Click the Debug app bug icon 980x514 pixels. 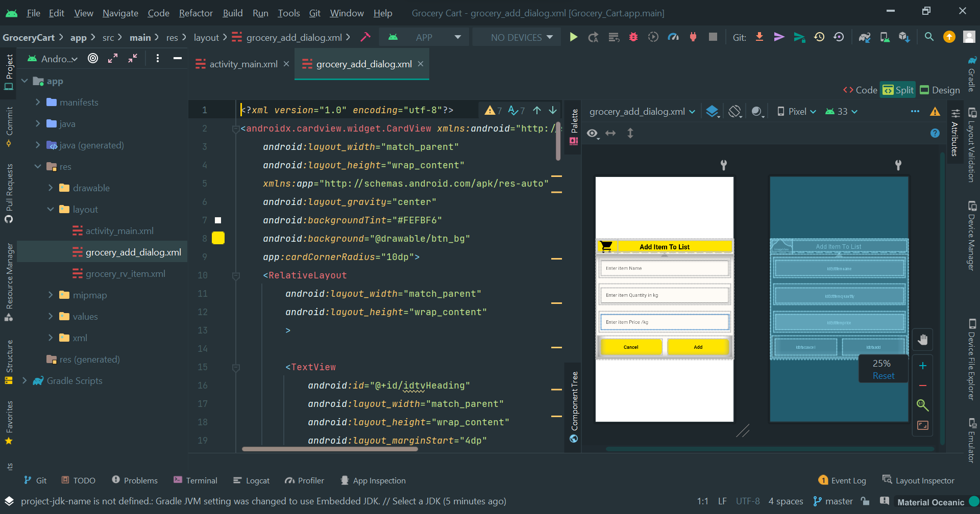(633, 37)
